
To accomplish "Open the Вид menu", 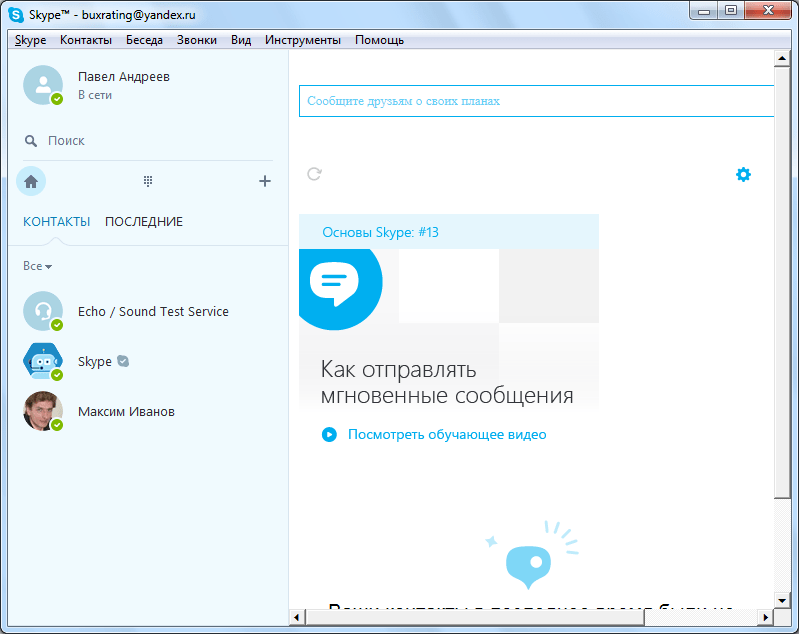I will [x=241, y=40].
